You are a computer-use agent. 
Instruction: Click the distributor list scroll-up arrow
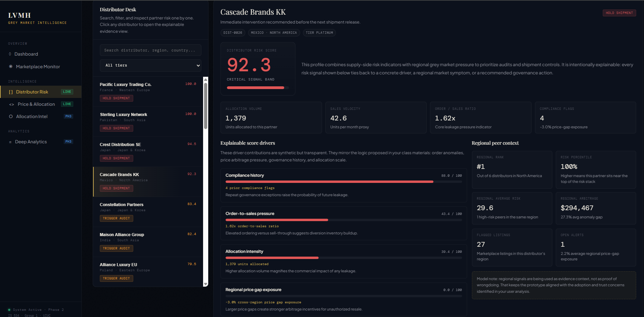[x=205, y=80]
